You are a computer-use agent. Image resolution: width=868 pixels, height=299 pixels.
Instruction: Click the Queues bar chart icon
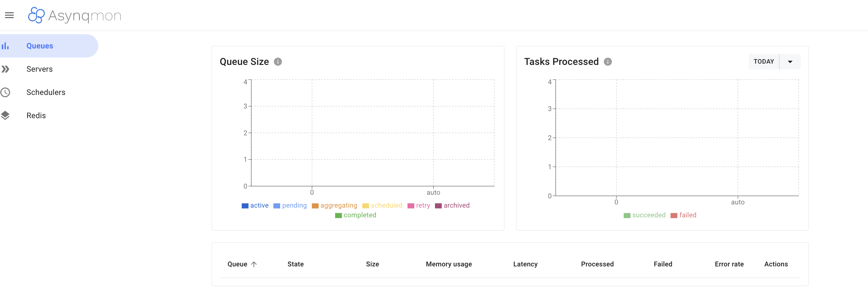(5, 46)
